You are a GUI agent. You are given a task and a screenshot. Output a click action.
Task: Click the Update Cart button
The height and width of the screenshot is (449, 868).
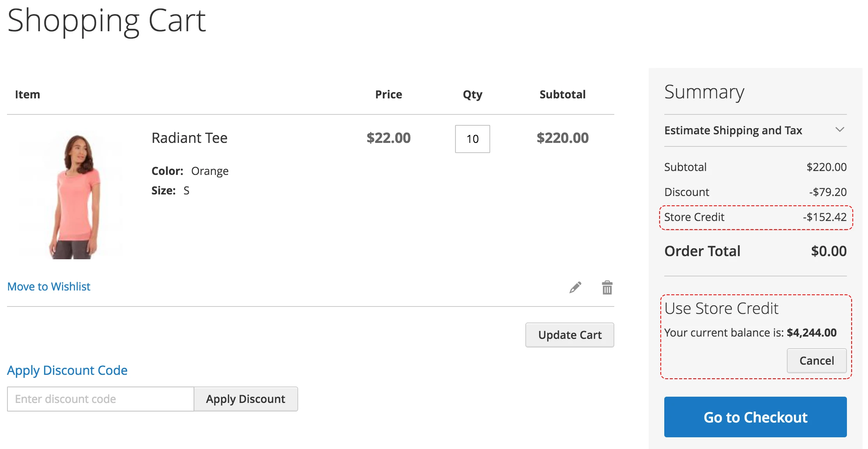[x=570, y=335]
